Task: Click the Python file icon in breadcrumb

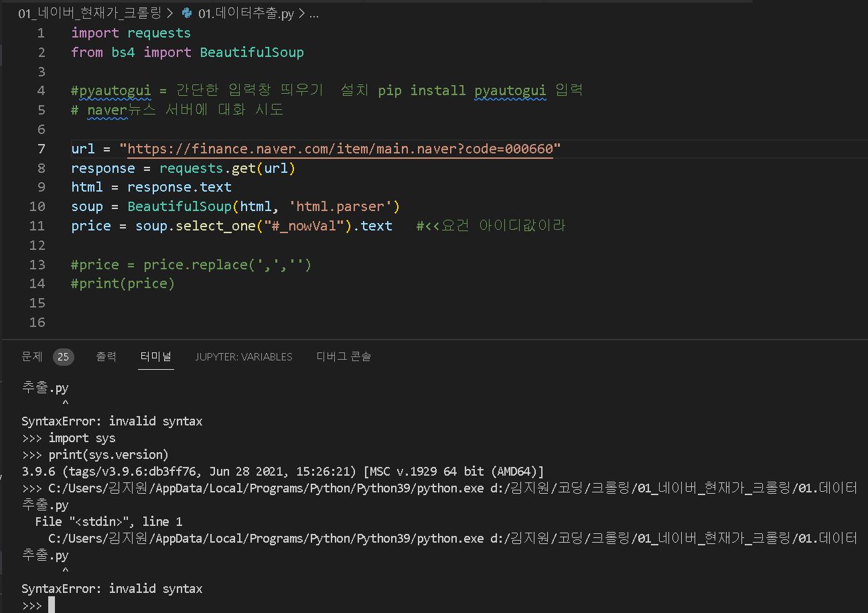Action: pos(187,13)
